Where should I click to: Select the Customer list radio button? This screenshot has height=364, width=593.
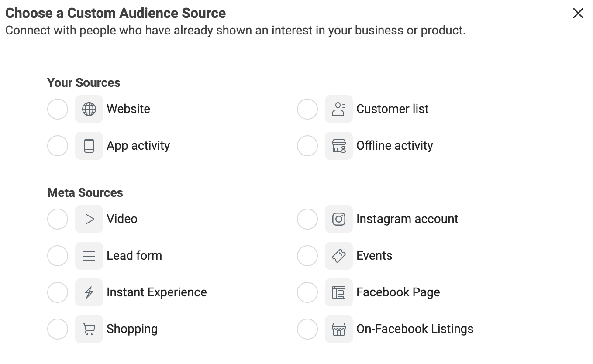coord(307,109)
